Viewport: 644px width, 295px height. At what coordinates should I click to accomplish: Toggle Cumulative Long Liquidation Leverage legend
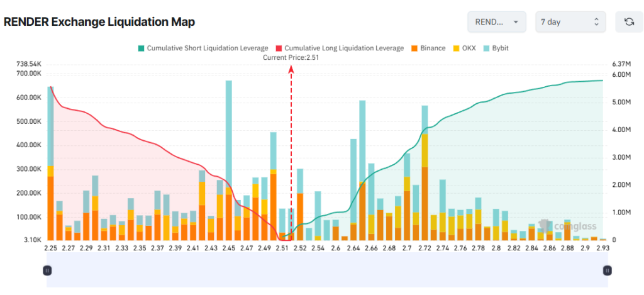[x=340, y=48]
